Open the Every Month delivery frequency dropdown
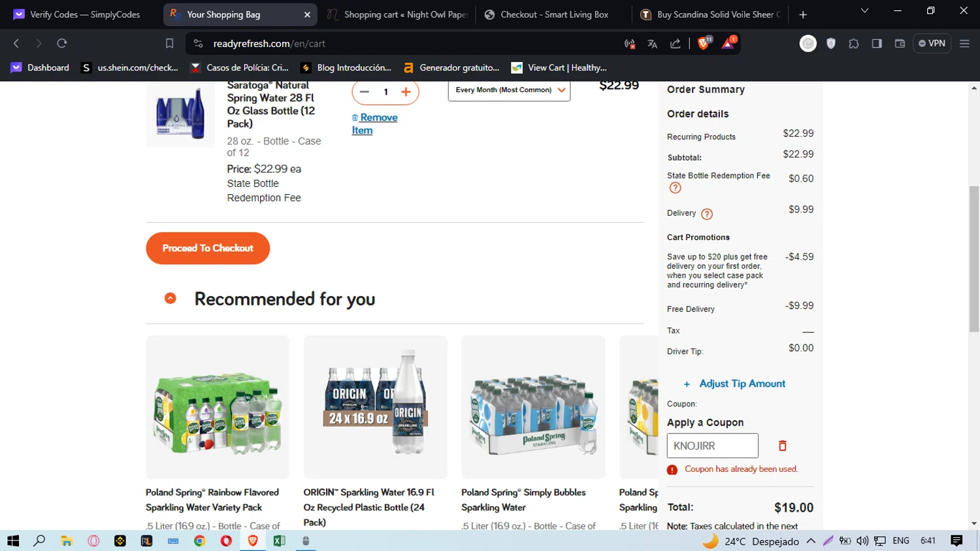This screenshot has height=551, width=980. click(x=509, y=90)
